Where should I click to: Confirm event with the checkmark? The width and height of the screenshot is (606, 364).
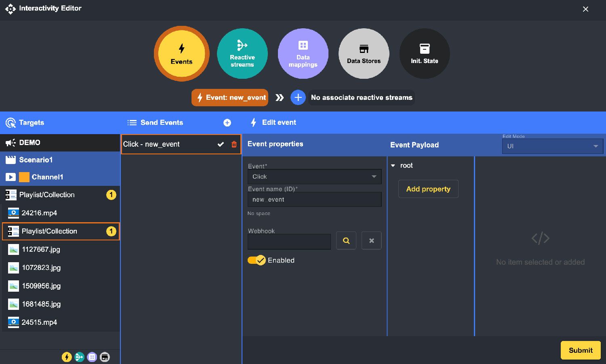point(221,144)
